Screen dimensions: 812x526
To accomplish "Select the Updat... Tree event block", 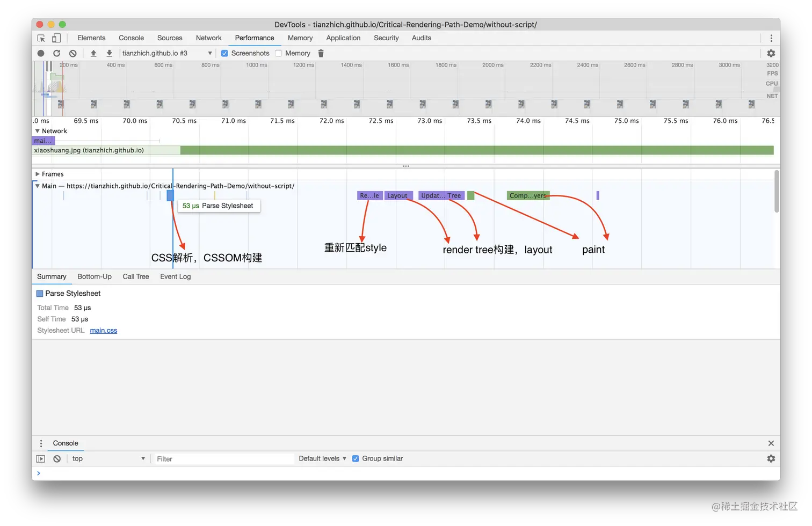I will (441, 195).
